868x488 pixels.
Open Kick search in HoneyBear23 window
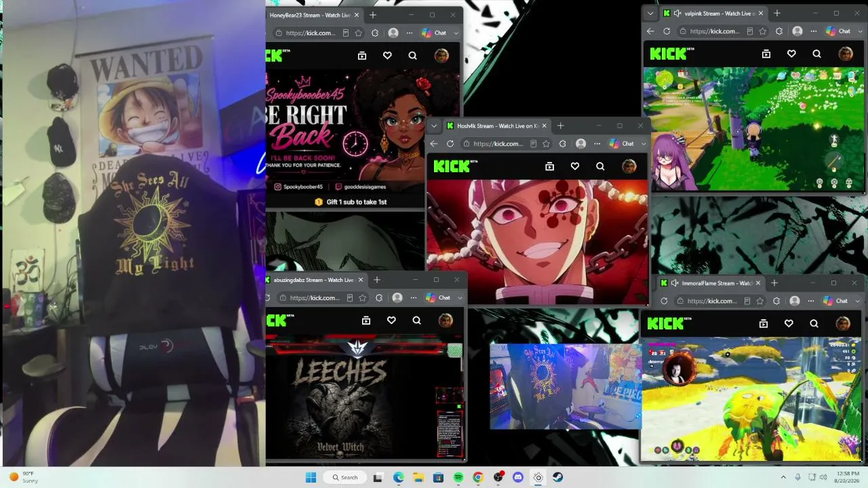coord(412,56)
